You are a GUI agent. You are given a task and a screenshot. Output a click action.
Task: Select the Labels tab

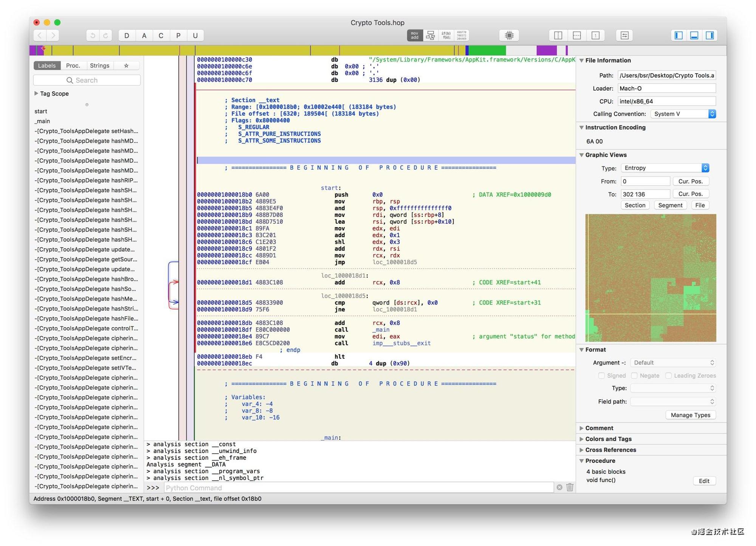(47, 66)
